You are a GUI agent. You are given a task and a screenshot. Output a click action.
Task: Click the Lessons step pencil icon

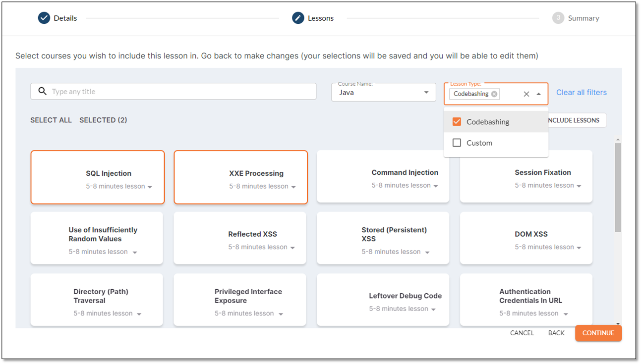point(298,18)
